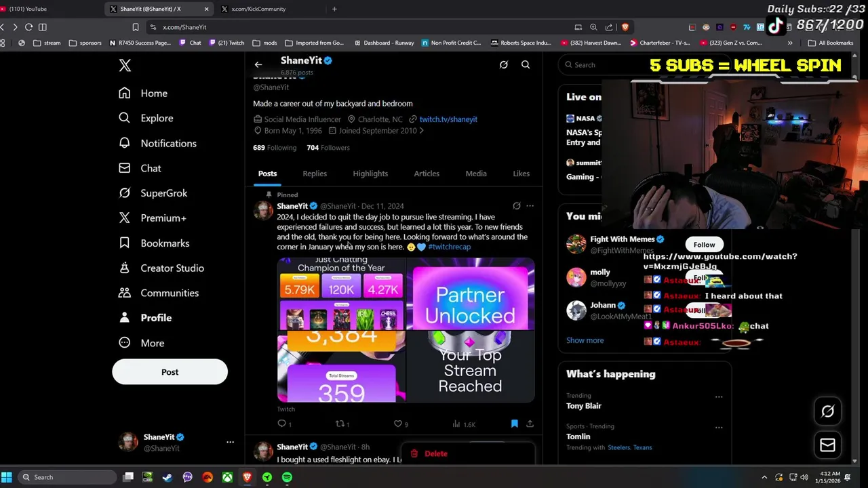Click the white Post button
The image size is (868, 488).
(x=170, y=371)
